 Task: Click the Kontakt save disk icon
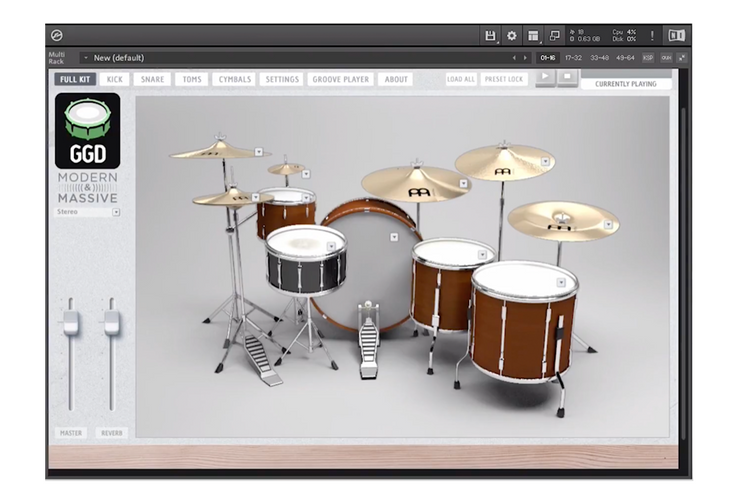click(490, 35)
